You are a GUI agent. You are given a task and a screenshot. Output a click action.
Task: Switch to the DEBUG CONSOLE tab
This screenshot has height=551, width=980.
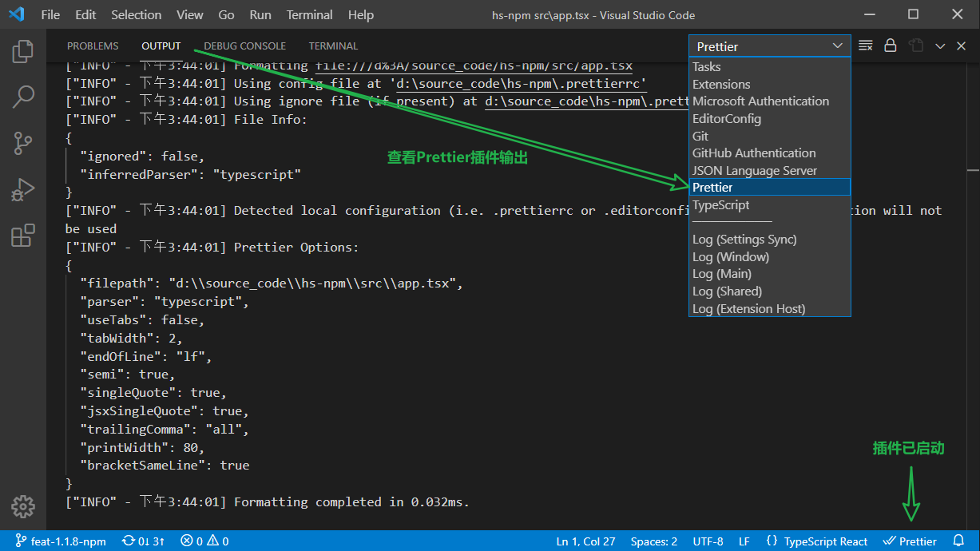pyautogui.click(x=244, y=46)
